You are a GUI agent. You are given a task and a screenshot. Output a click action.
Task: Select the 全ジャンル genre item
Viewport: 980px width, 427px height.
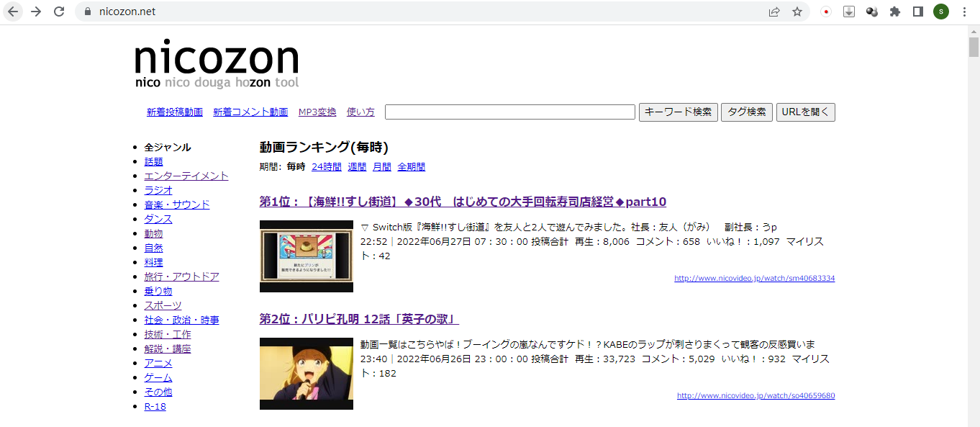point(168,148)
